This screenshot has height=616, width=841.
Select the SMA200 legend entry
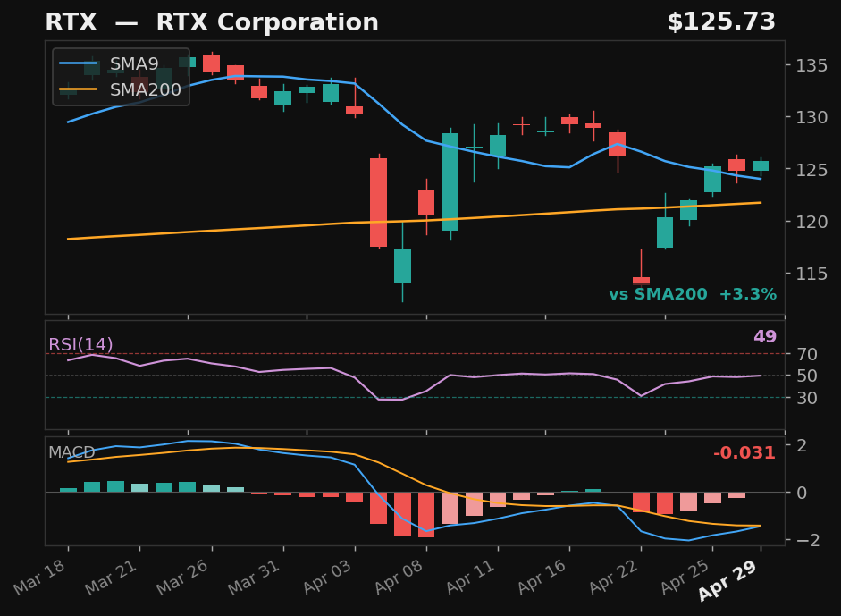coord(120,89)
